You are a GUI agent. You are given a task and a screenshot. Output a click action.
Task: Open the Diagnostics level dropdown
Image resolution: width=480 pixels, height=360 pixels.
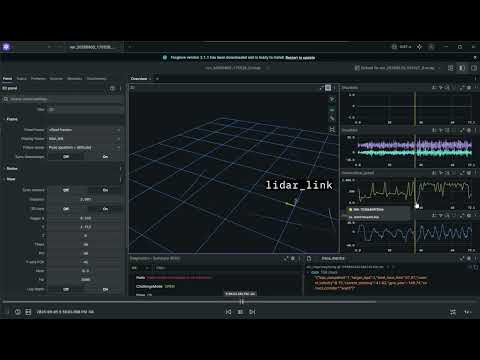pyautogui.click(x=140, y=268)
